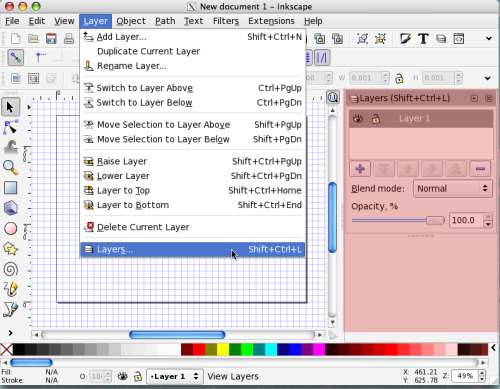The width and height of the screenshot is (500, 389).
Task: Increase the zoom percent spinner
Action: pyautogui.click(x=482, y=373)
